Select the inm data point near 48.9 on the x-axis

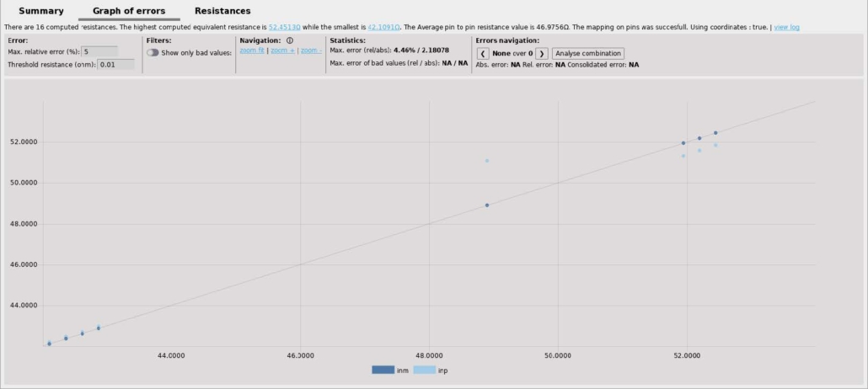(487, 205)
